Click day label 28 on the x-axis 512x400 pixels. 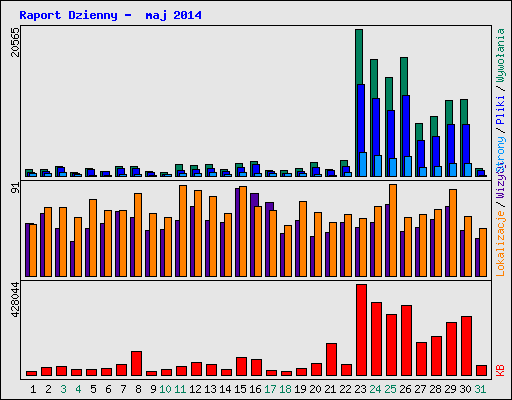coord(435,389)
